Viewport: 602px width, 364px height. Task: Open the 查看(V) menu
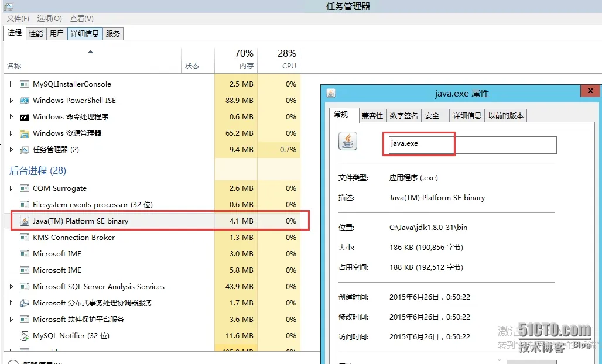tap(82, 18)
